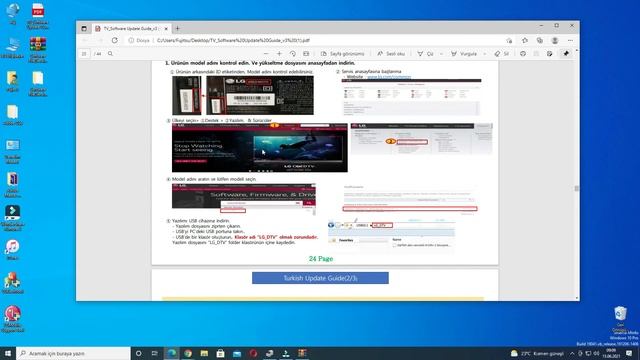Open Chrome from the taskbar

click(188, 353)
